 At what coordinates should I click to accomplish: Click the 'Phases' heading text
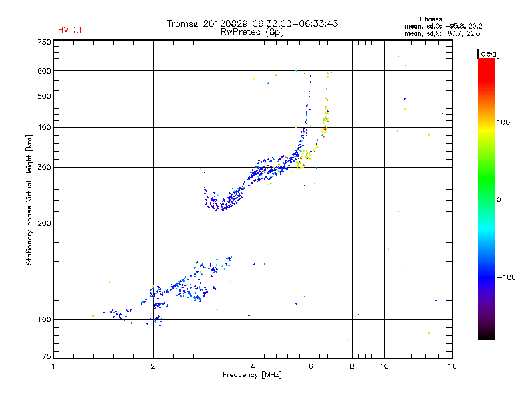pyautogui.click(x=430, y=19)
